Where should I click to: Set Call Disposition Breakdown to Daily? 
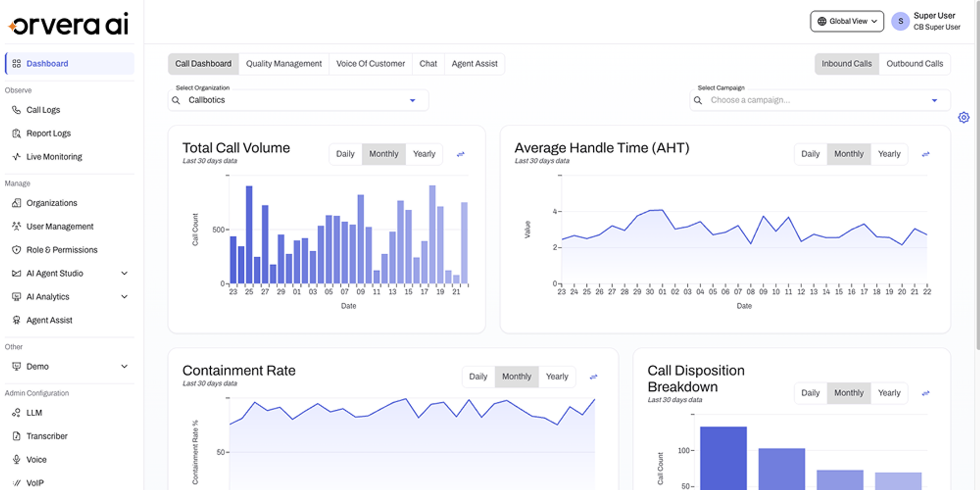coord(810,393)
